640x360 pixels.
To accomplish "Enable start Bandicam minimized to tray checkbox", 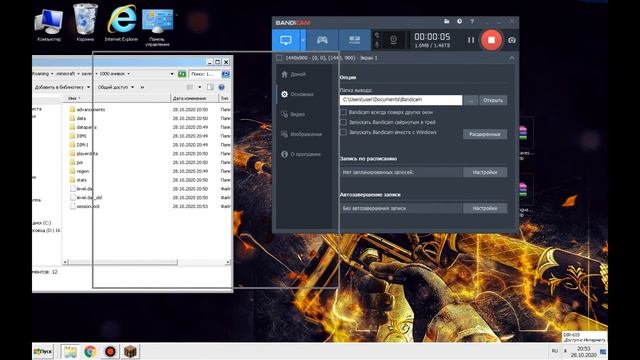I will 343,122.
